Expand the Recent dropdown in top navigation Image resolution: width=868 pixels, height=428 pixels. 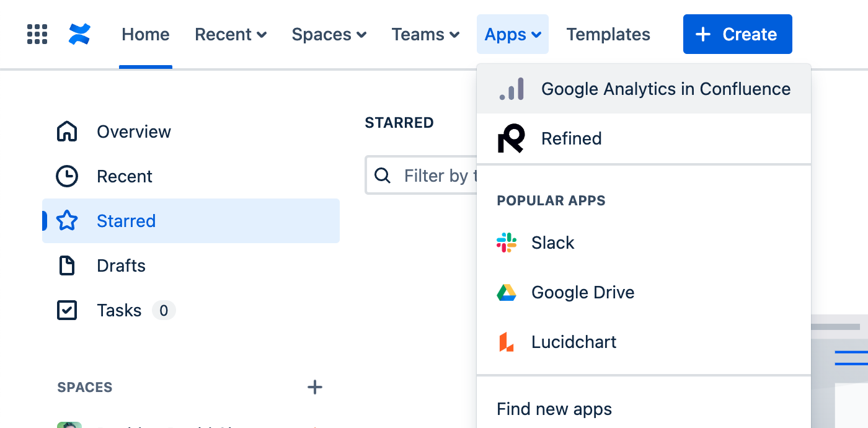point(231,34)
